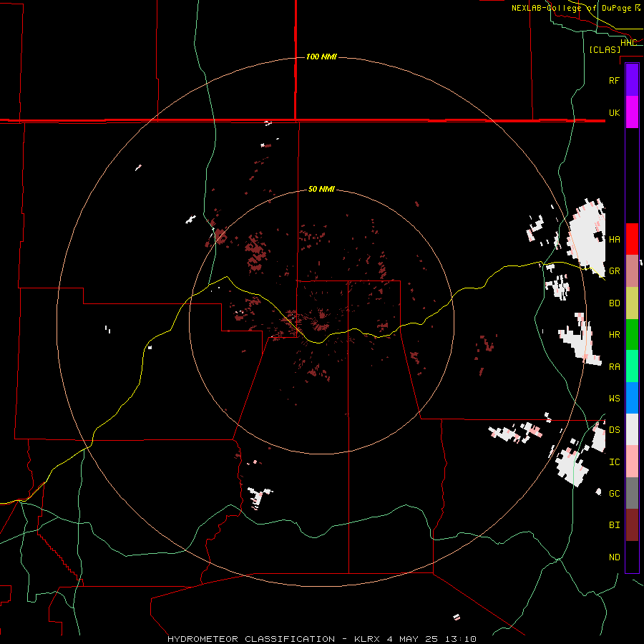
Task: Click the ND legend label
Action: [x=614, y=557]
